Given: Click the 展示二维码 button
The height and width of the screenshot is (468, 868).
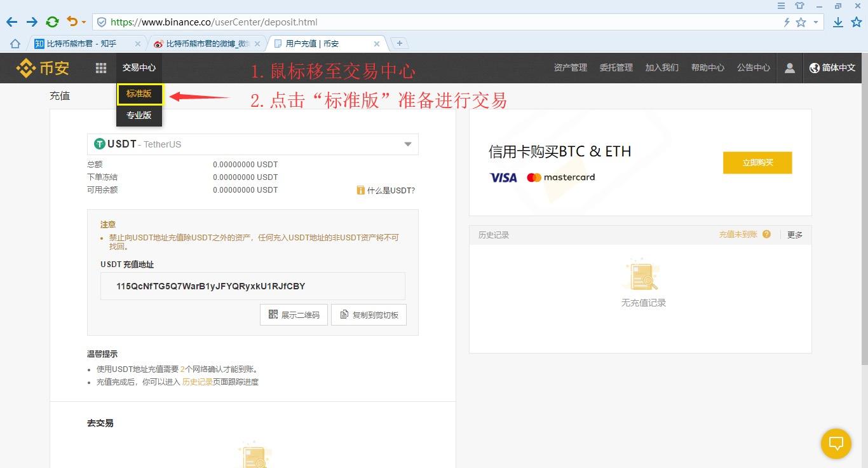Looking at the screenshot, I should point(294,315).
